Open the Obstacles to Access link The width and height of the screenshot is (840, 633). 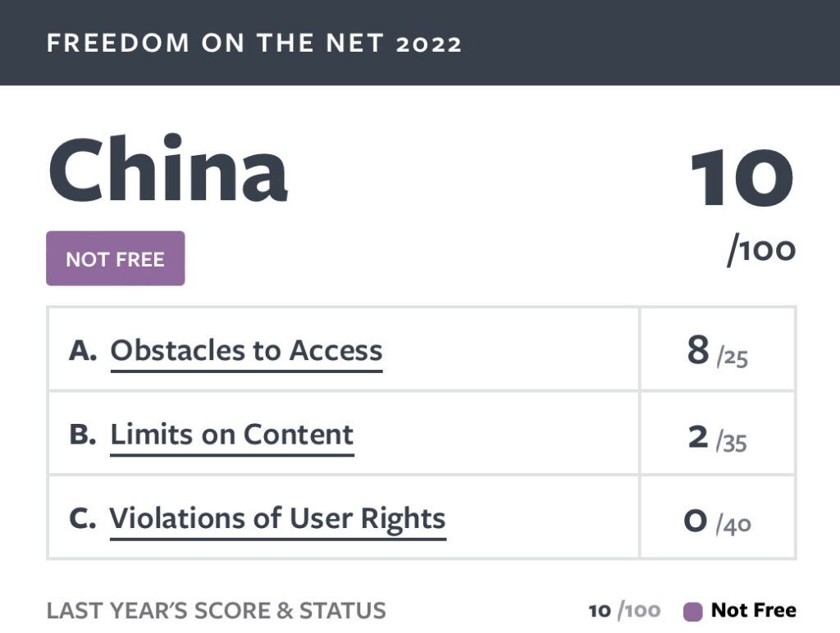point(246,351)
